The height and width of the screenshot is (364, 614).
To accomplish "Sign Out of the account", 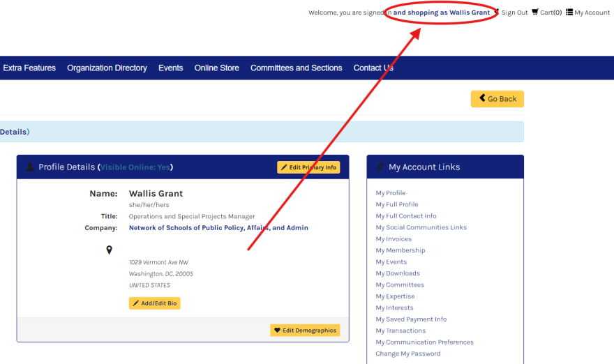I will (514, 13).
